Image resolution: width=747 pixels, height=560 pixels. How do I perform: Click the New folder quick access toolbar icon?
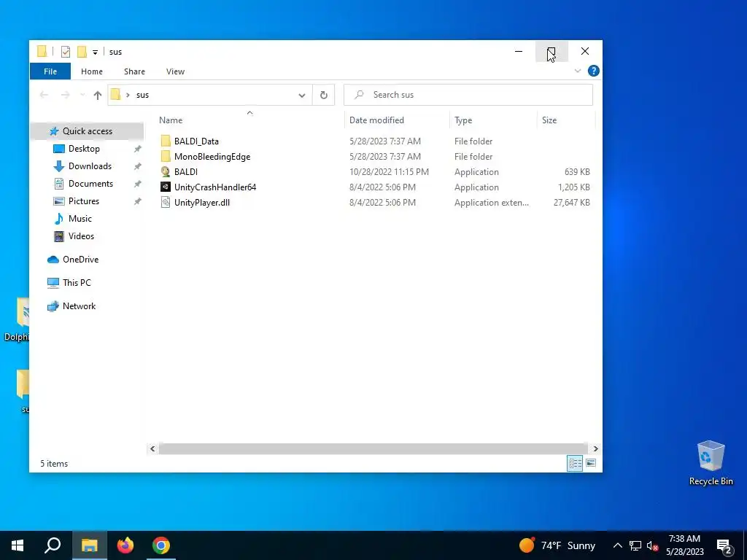pos(82,52)
